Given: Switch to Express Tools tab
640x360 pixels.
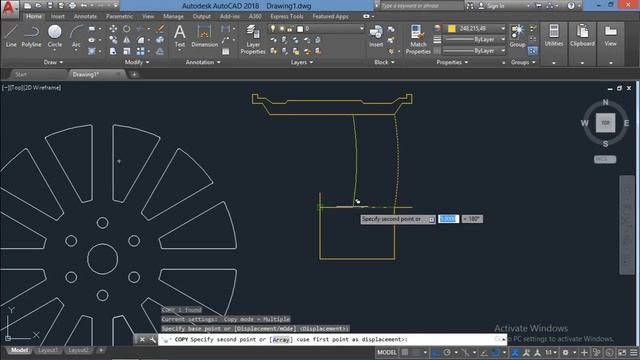Looking at the screenshot, I should pyautogui.click(x=287, y=16).
